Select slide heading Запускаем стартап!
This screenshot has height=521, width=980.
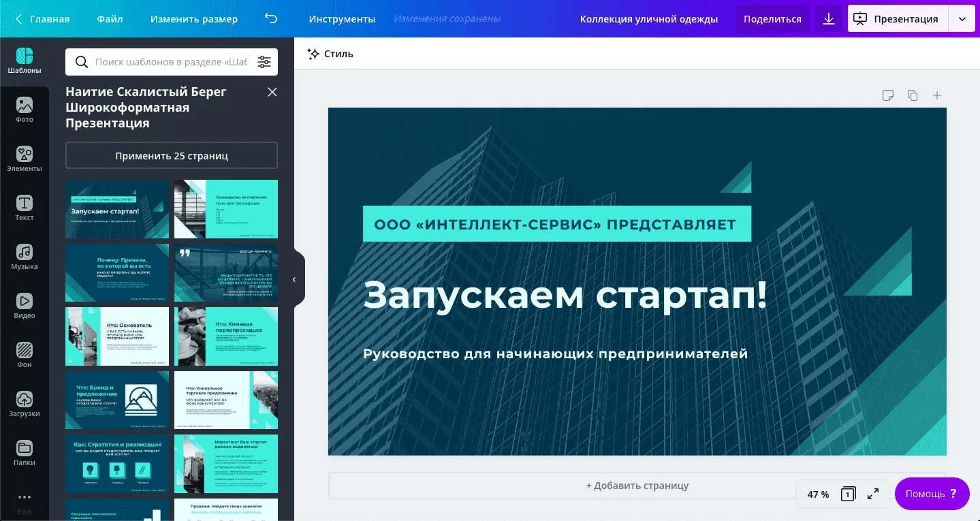point(565,296)
